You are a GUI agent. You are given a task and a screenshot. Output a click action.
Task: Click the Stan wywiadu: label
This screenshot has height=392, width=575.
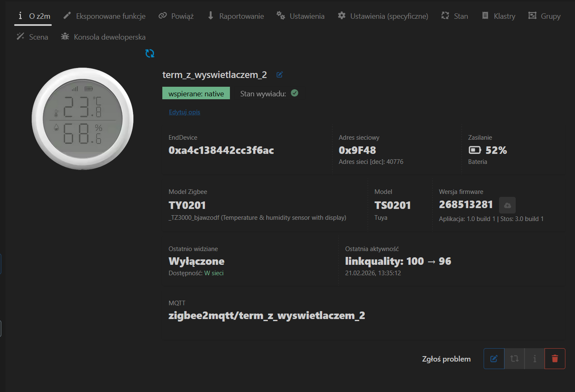pos(263,94)
